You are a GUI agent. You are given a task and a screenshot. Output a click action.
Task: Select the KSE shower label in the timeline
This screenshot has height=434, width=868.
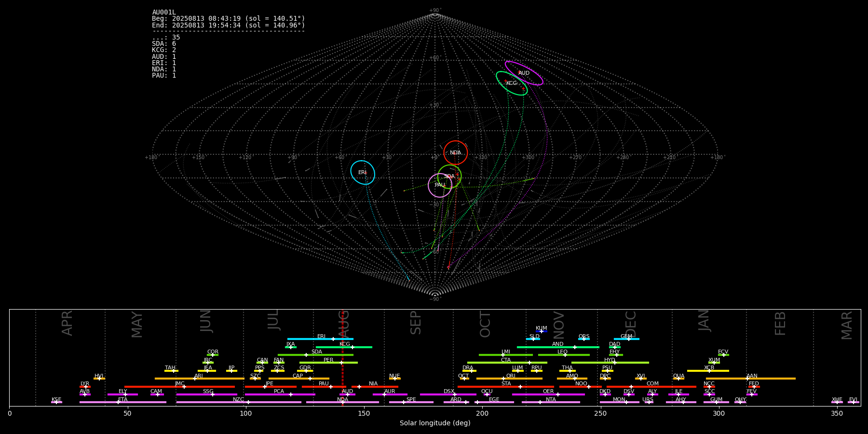click(x=56, y=400)
